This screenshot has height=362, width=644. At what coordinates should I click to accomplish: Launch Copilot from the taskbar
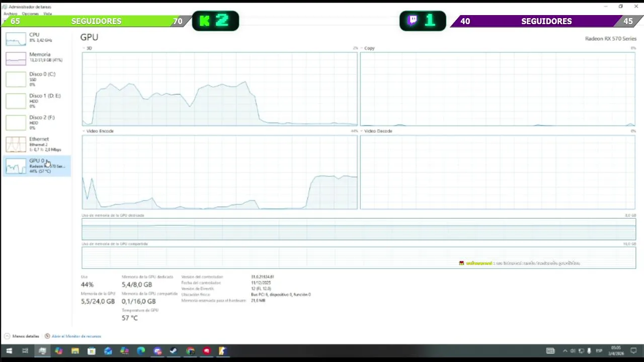click(58, 351)
